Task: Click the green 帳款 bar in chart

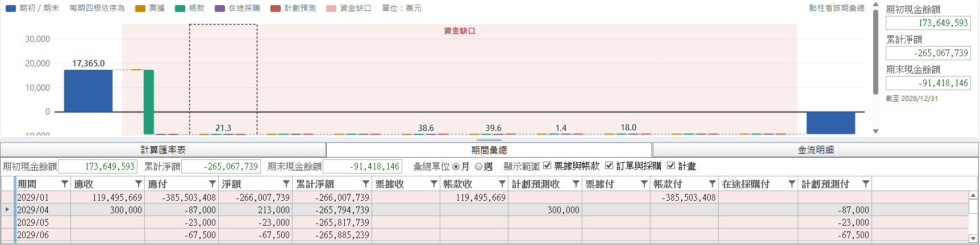Action: [149, 102]
